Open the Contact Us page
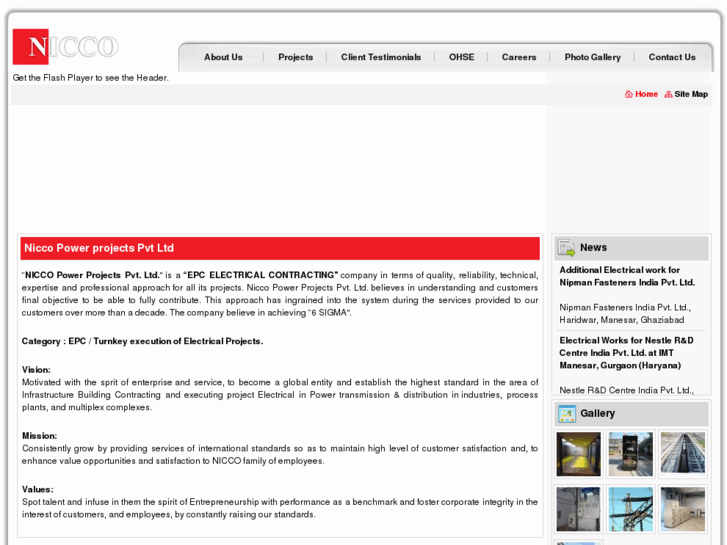 click(x=672, y=57)
